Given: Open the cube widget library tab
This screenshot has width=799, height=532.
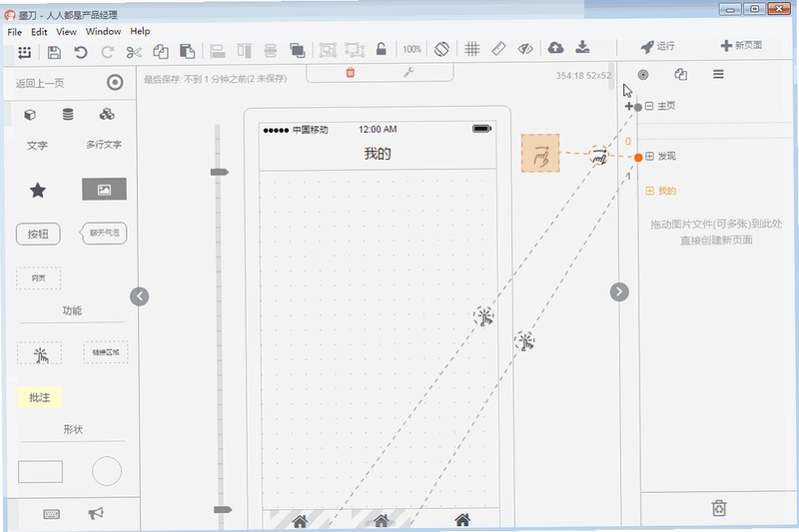Looking at the screenshot, I should pos(30,115).
